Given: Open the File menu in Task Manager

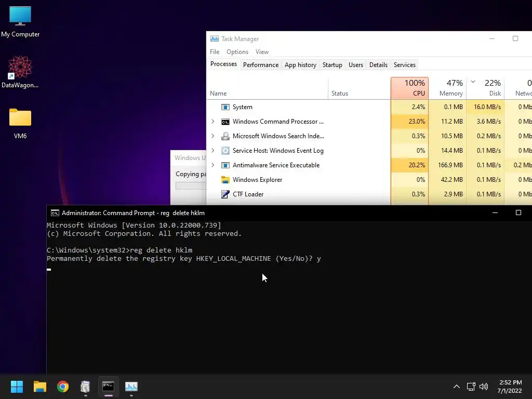Looking at the screenshot, I should coord(215,52).
